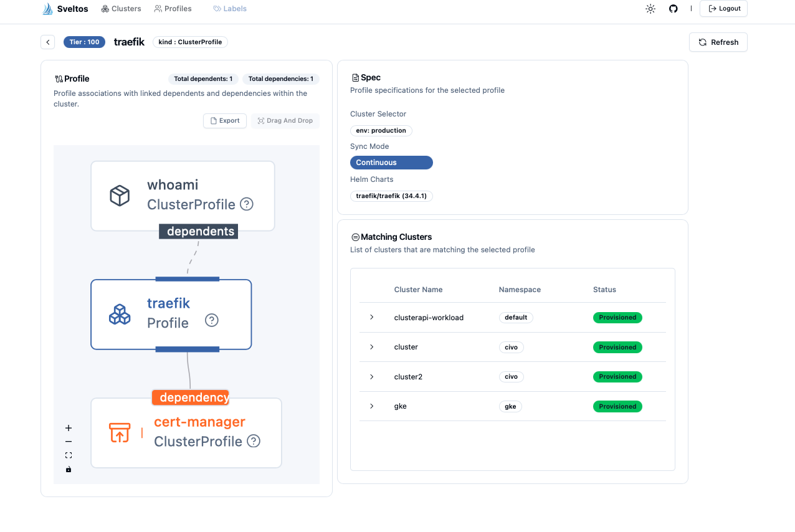Click Provisioned status for clusterapi-workload
The width and height of the screenshot is (795, 532).
[617, 318]
